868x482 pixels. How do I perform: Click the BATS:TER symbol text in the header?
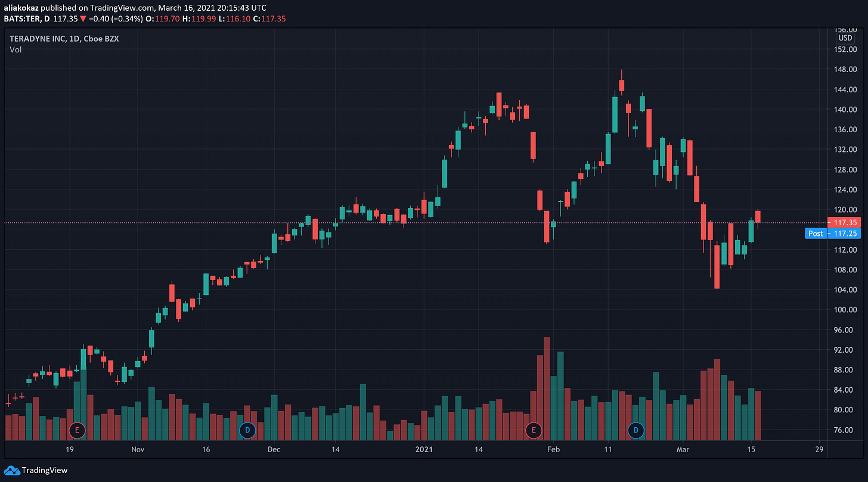click(21, 18)
